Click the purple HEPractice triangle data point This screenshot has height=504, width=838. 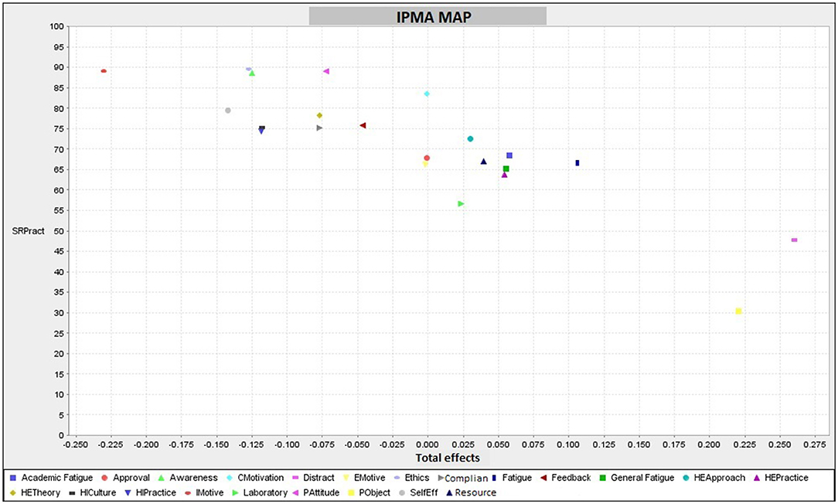(x=504, y=175)
